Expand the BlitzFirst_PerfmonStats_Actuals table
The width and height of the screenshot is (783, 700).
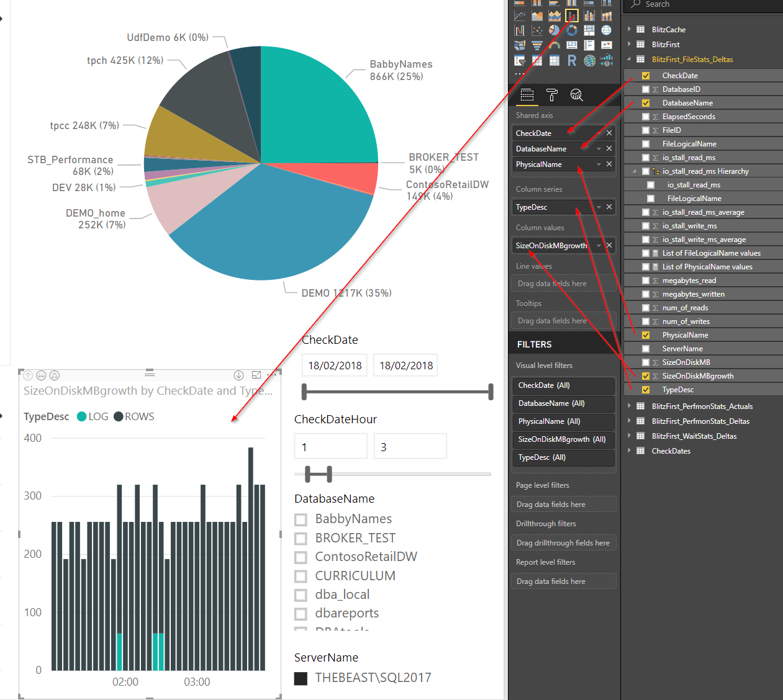pyautogui.click(x=629, y=406)
